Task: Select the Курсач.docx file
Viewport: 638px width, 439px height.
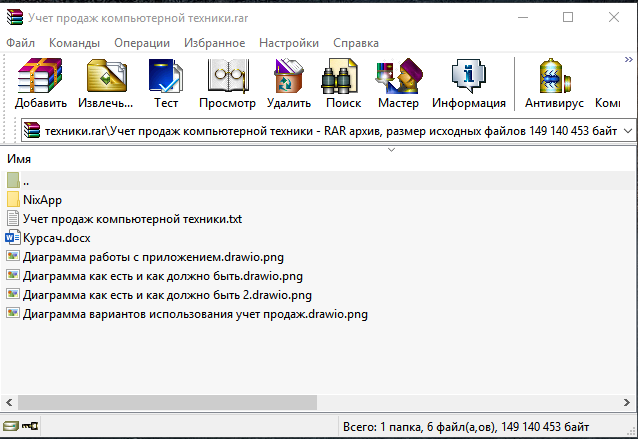Action: click(x=56, y=237)
